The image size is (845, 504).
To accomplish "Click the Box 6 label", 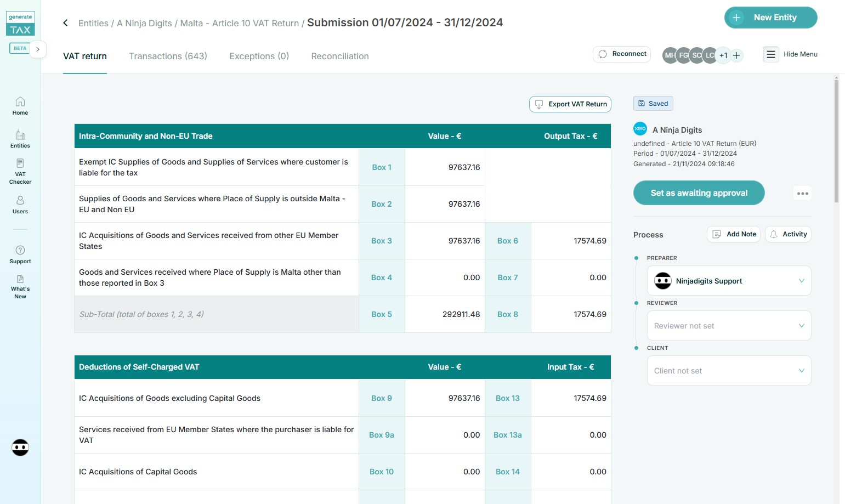I will [x=508, y=241].
